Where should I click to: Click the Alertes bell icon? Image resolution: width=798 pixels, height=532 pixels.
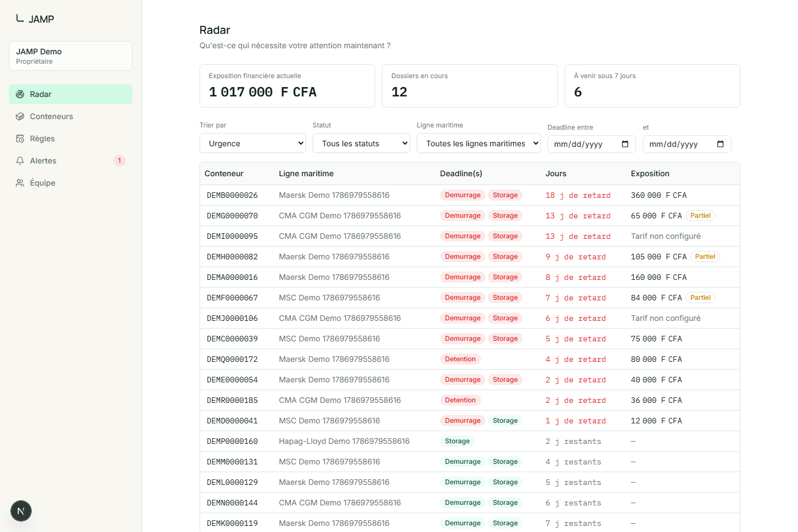(20, 161)
